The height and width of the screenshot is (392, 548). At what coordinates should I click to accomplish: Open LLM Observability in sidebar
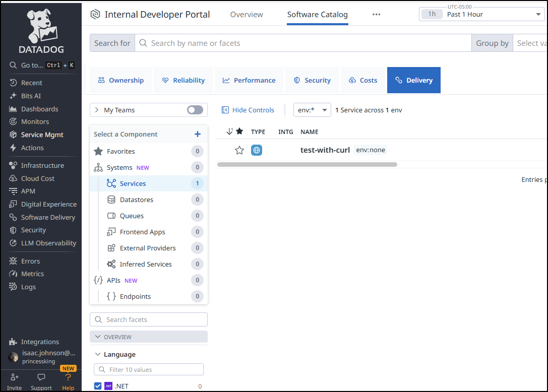click(x=43, y=243)
